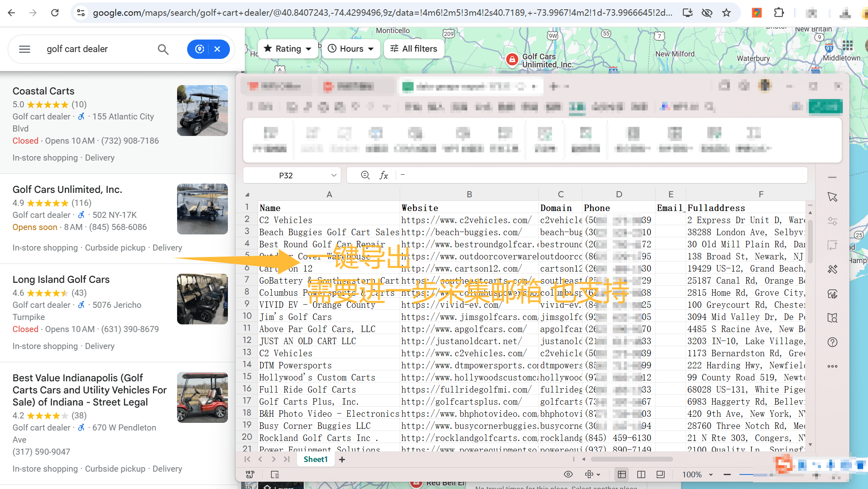868x489 pixels.
Task: Go back in the browser
Action: (x=11, y=13)
